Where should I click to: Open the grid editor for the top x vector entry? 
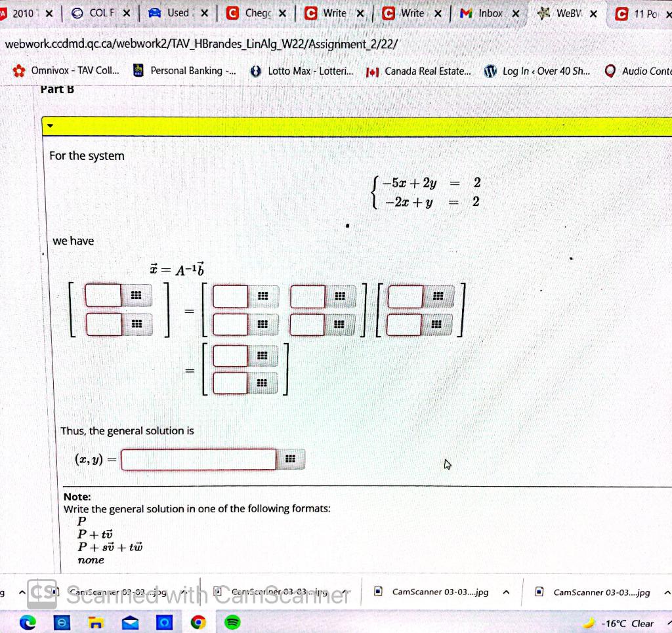[x=136, y=296]
